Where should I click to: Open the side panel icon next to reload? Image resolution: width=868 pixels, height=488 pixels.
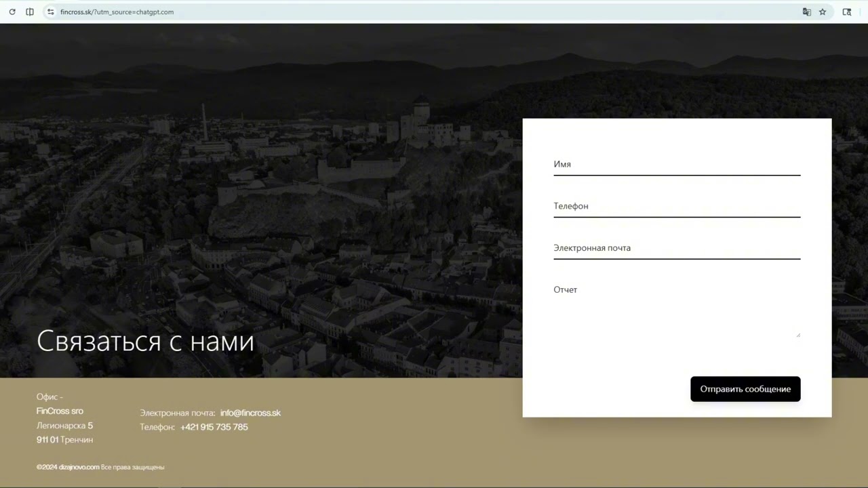pyautogui.click(x=30, y=12)
